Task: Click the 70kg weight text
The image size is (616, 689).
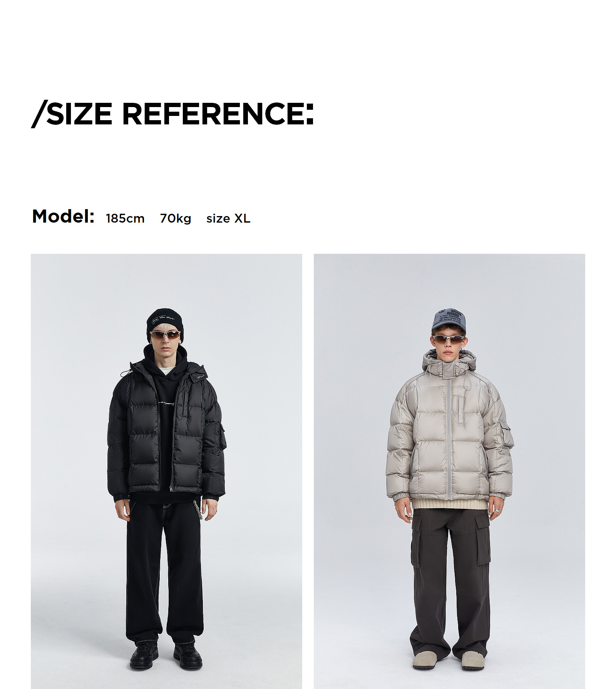Action: click(x=176, y=218)
